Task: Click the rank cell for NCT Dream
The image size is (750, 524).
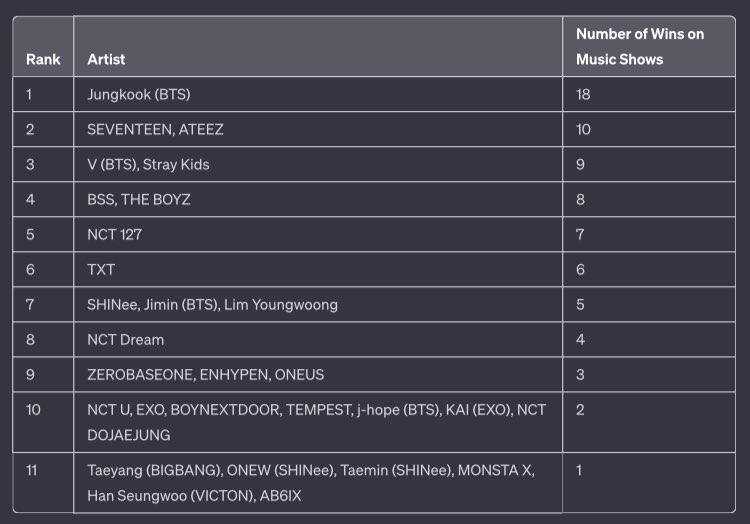Action: coord(31,339)
